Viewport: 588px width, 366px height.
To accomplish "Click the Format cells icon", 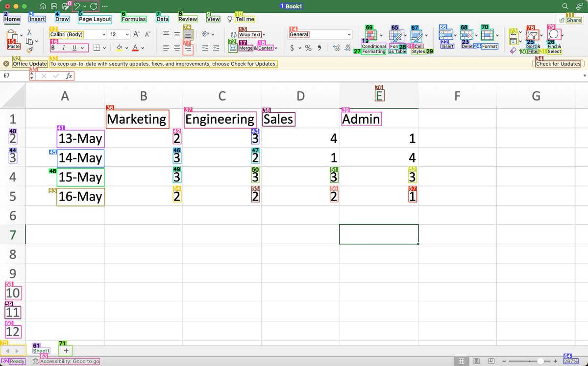I will 487,35.
